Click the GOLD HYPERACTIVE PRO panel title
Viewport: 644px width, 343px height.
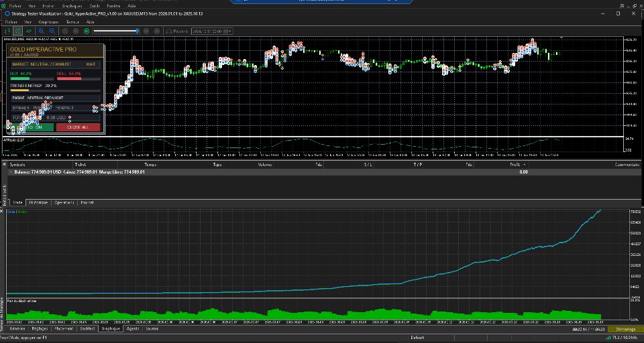[x=43, y=49]
